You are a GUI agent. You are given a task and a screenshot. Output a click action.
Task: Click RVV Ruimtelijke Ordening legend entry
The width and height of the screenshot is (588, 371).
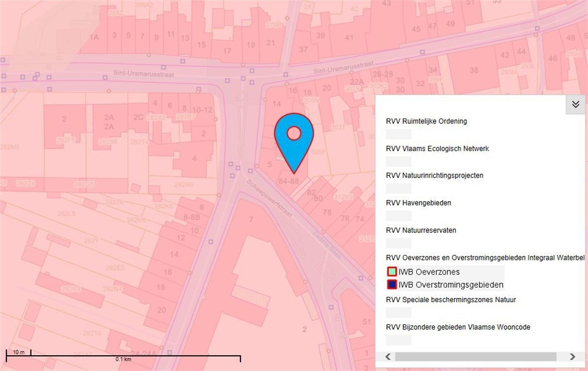pyautogui.click(x=426, y=121)
